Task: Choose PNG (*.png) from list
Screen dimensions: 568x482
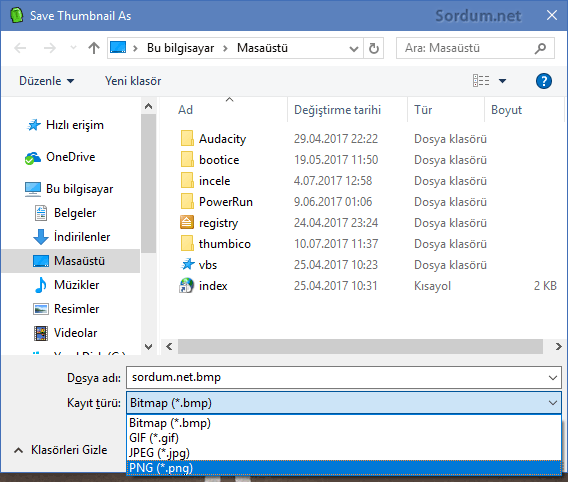Action: click(344, 468)
